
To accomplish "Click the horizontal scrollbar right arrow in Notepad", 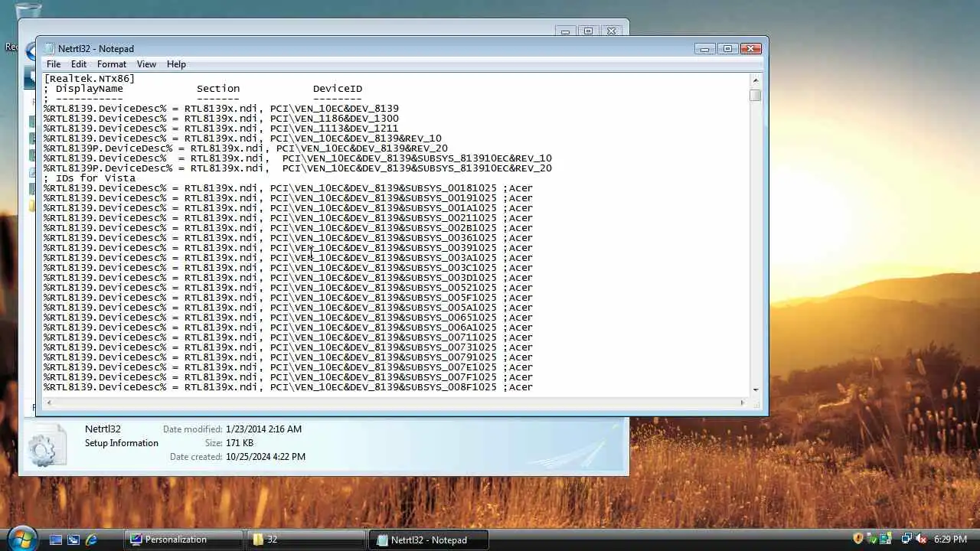I will 742,403.
